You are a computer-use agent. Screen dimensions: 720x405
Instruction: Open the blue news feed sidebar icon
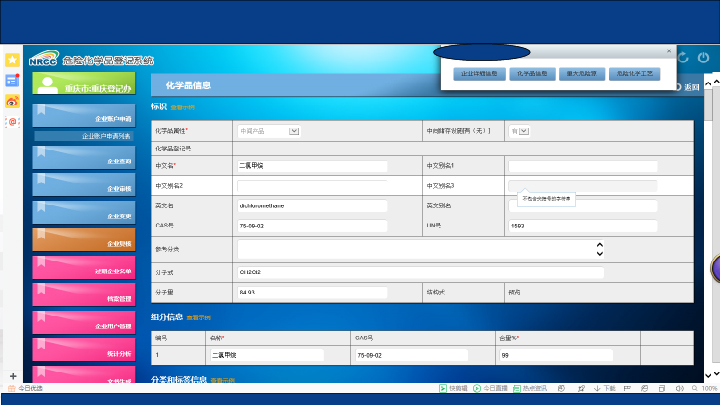click(12, 80)
